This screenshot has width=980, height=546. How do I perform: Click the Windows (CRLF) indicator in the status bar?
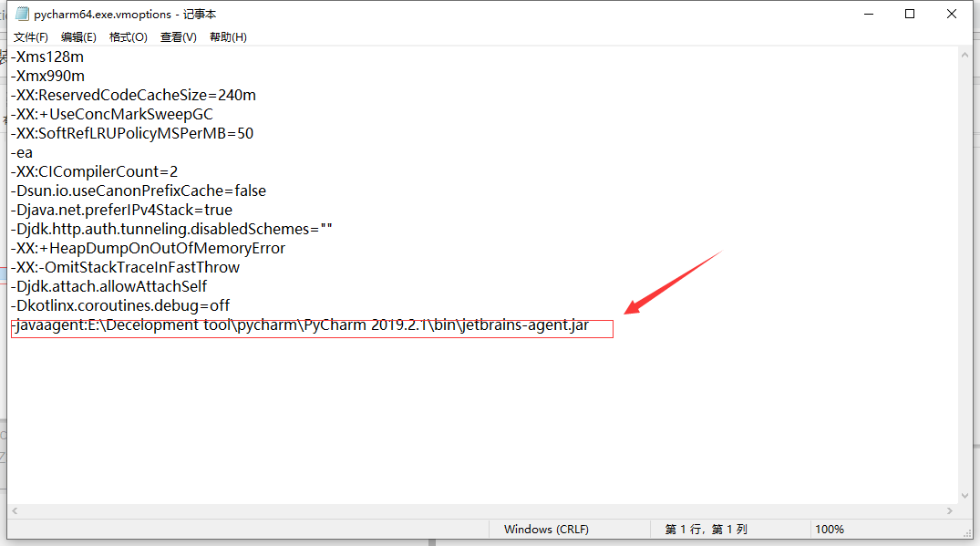coord(545,529)
